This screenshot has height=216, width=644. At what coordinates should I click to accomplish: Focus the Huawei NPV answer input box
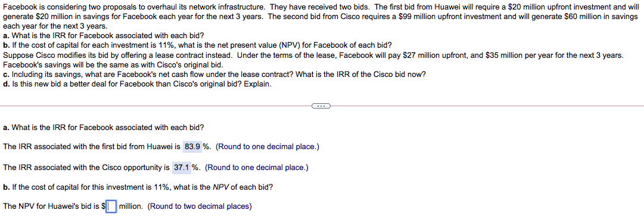(111, 206)
